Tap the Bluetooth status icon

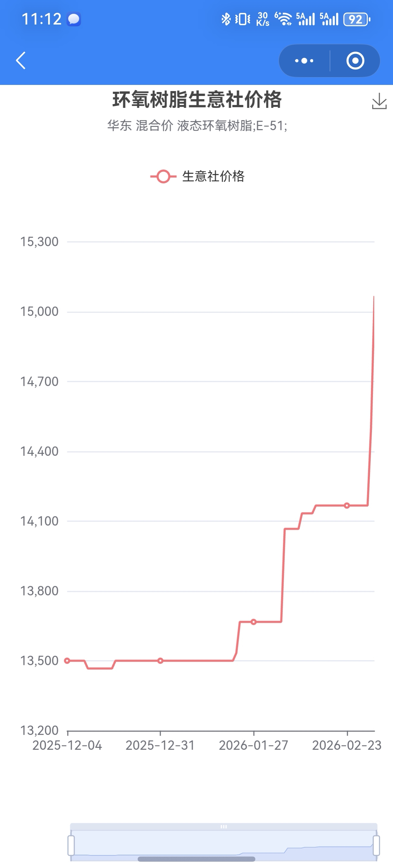[226, 19]
